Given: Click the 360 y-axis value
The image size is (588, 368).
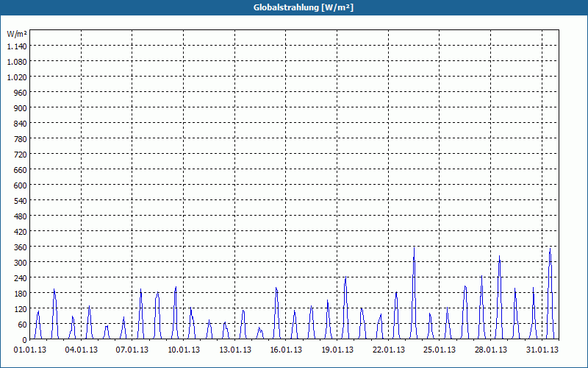Looking at the screenshot, I should click(21, 247).
